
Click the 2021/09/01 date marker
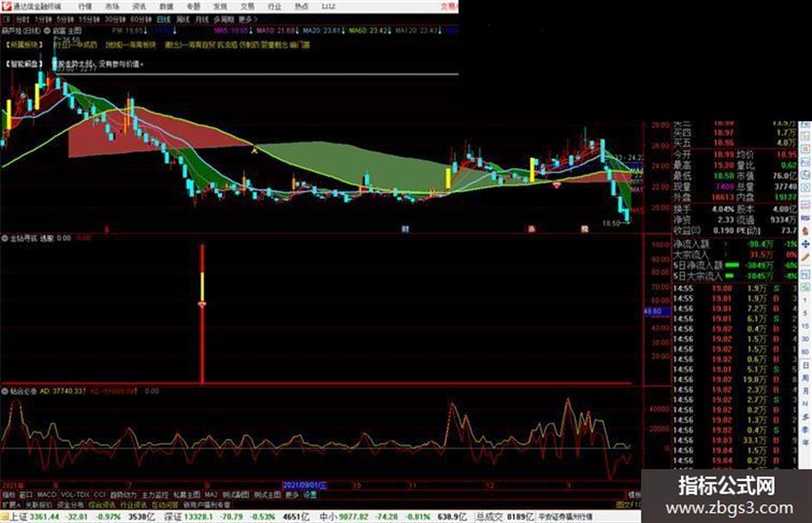tap(305, 485)
